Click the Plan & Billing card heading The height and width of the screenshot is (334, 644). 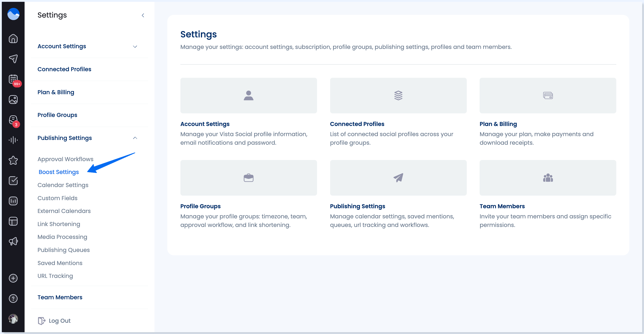click(x=498, y=124)
